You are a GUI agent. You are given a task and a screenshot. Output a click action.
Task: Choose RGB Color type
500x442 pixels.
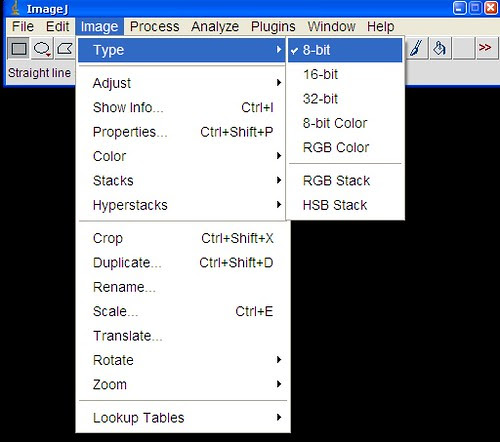click(345, 147)
